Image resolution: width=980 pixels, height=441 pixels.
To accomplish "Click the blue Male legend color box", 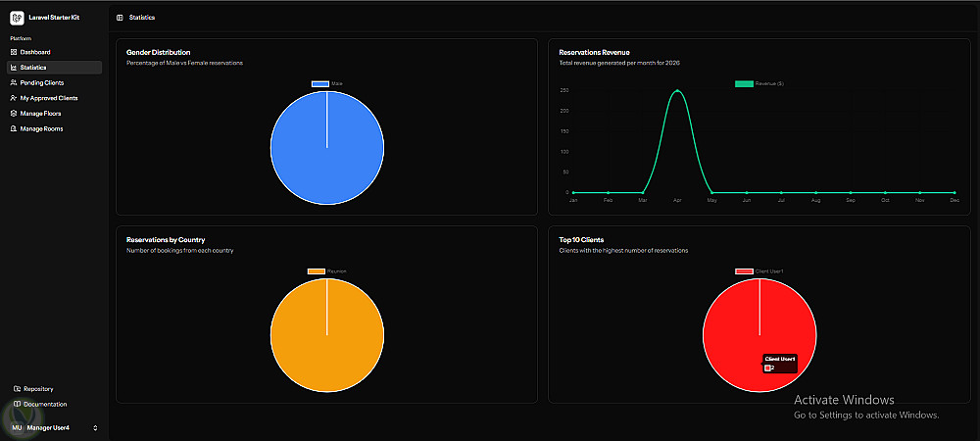I will pyautogui.click(x=320, y=83).
